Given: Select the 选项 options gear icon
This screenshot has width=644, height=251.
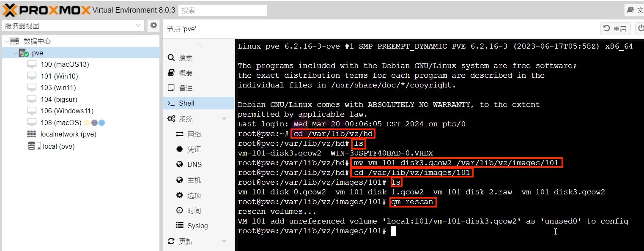Looking at the screenshot, I should [x=179, y=195].
